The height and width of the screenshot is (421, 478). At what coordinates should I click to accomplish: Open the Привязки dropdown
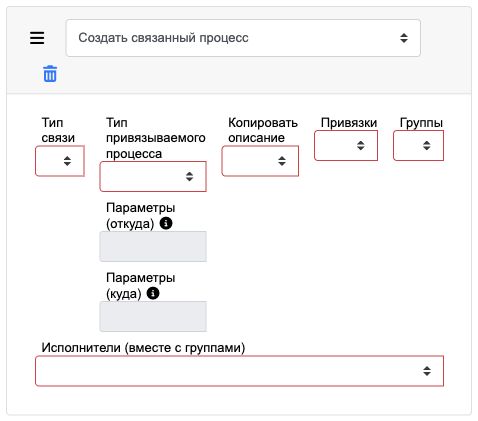[x=346, y=146]
